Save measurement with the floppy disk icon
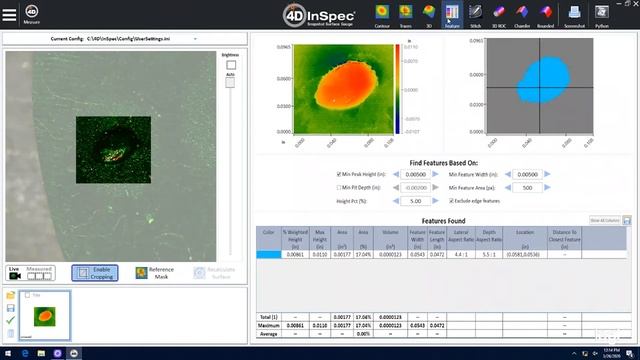The image size is (640, 360). [11, 308]
